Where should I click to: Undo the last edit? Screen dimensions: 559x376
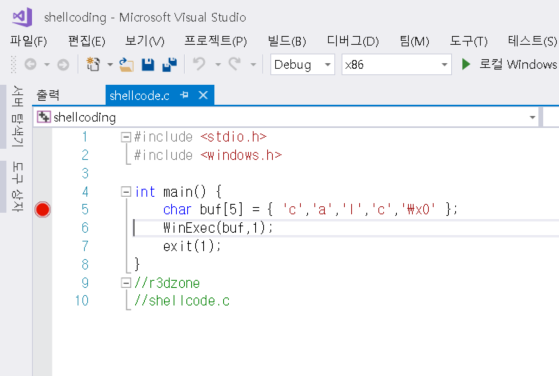point(199,65)
